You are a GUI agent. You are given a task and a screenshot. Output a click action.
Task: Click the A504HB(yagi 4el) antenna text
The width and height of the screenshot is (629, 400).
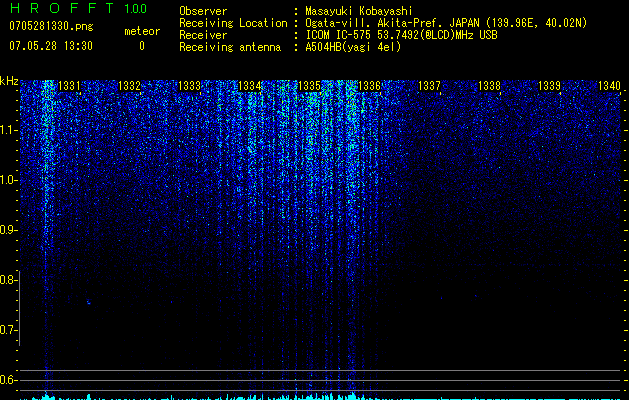click(353, 47)
